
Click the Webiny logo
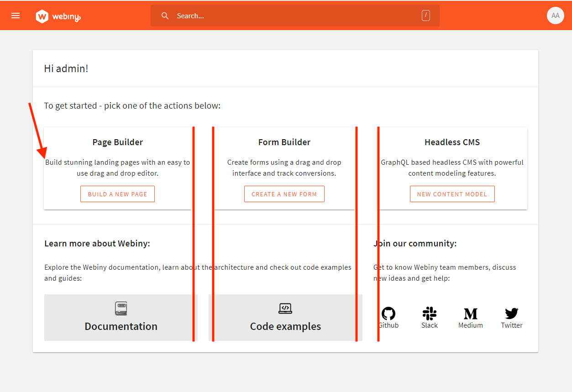[x=58, y=16]
